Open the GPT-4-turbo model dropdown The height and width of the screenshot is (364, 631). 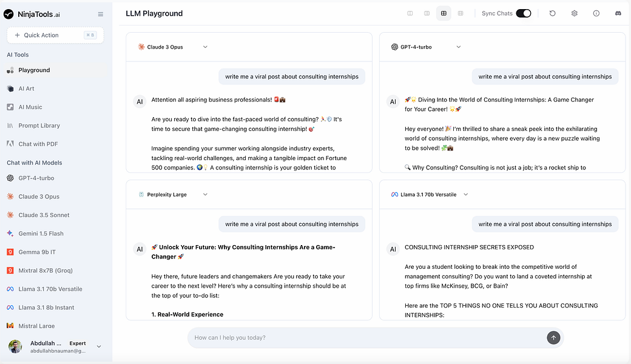[x=459, y=47]
